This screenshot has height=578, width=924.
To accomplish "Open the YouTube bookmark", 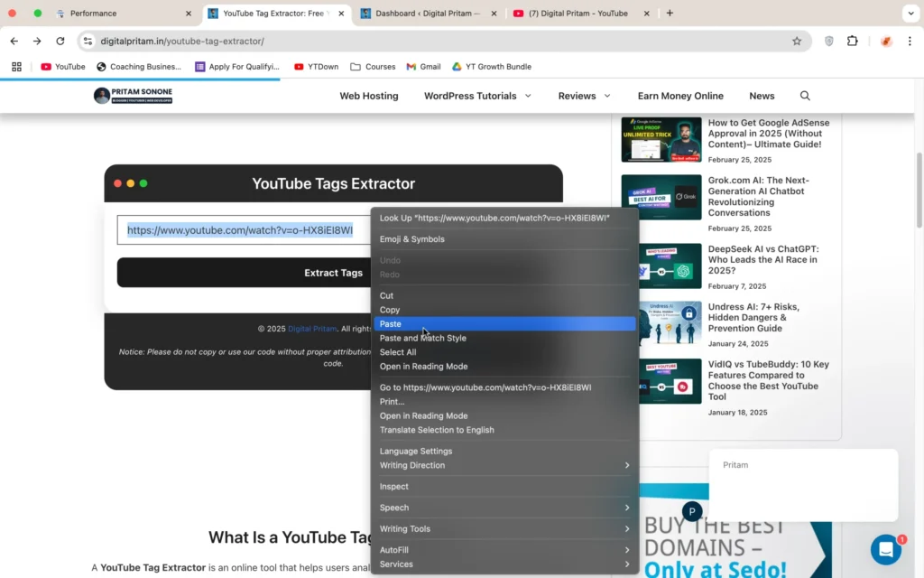I will click(x=63, y=67).
